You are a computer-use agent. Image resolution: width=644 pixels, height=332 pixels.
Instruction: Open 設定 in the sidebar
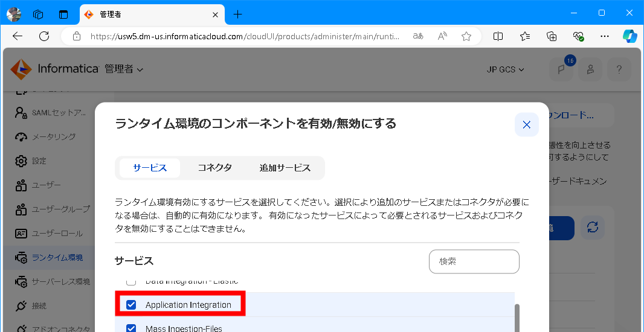(31, 161)
